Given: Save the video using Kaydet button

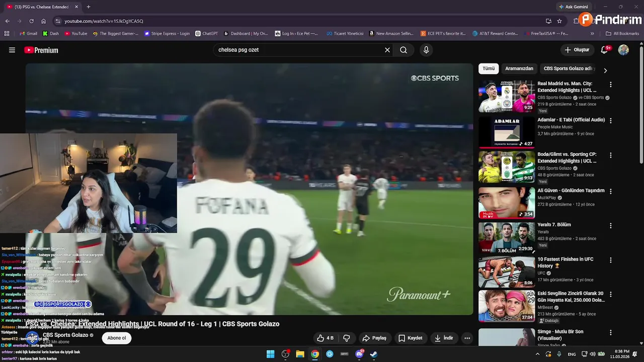Looking at the screenshot, I should [411, 338].
